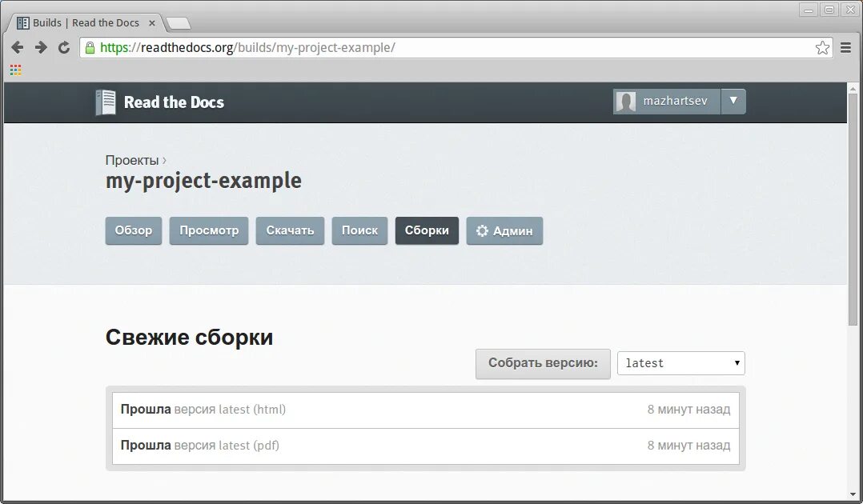The width and height of the screenshot is (863, 504).
Task: Switch to the Скачать tab
Action: (x=290, y=230)
